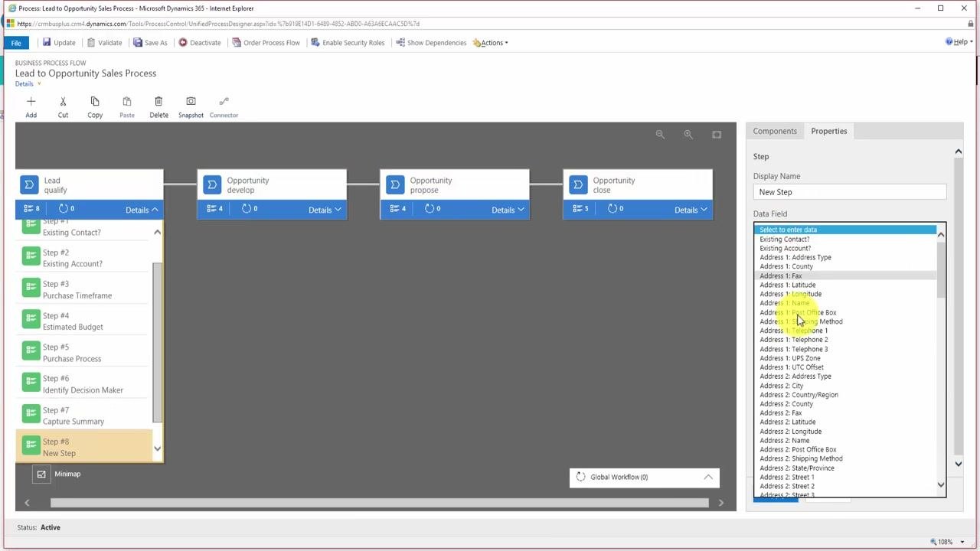The image size is (980, 551).
Task: Expand Opportunity develop Details
Action: [325, 210]
